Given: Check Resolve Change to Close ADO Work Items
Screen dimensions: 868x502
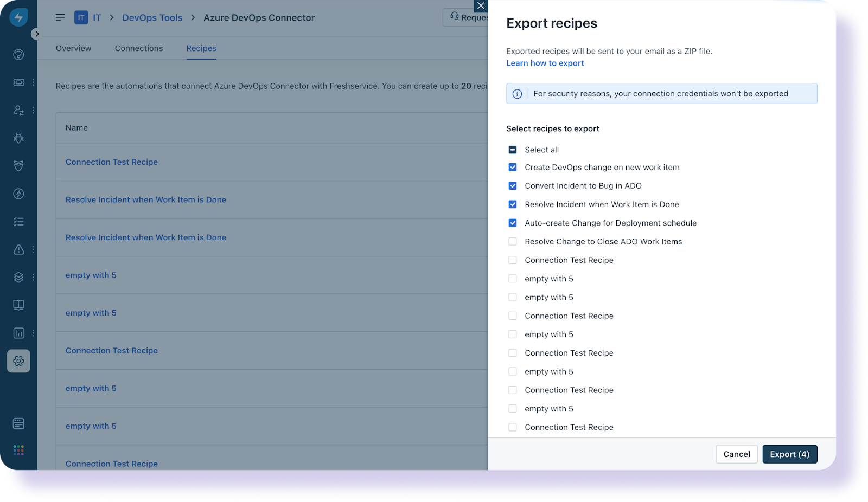Looking at the screenshot, I should click(x=513, y=241).
